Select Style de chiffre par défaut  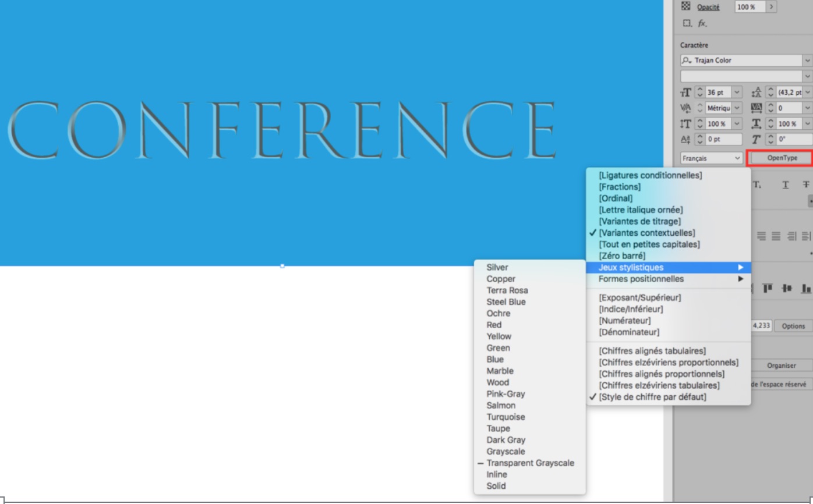[x=652, y=397]
